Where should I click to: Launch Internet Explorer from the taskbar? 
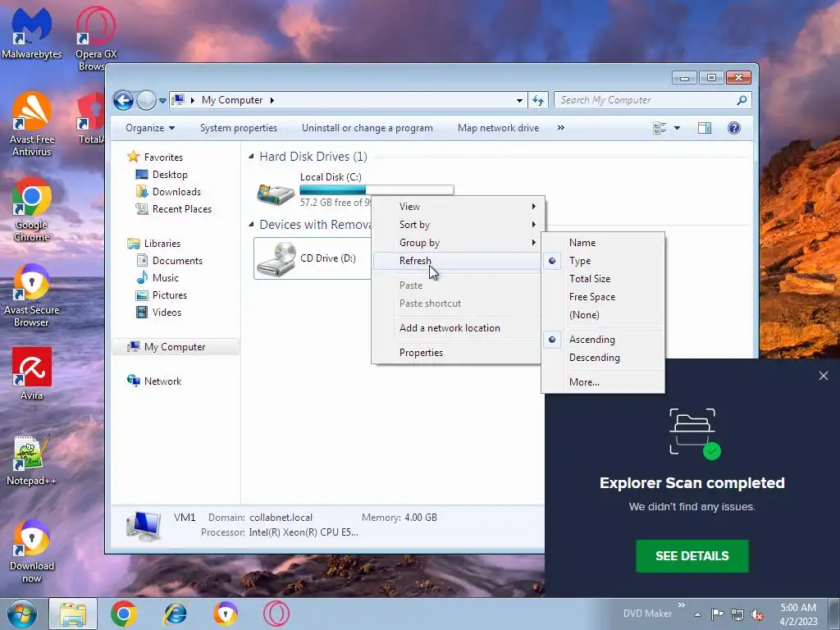point(176,614)
